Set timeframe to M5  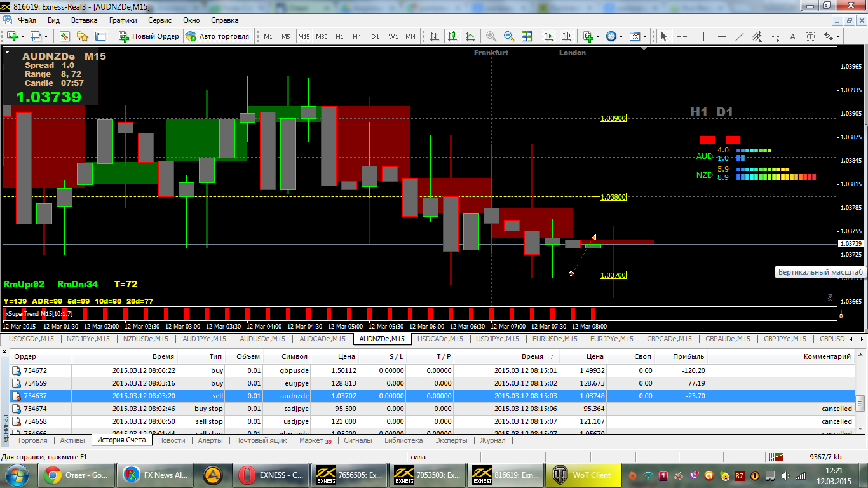286,36
